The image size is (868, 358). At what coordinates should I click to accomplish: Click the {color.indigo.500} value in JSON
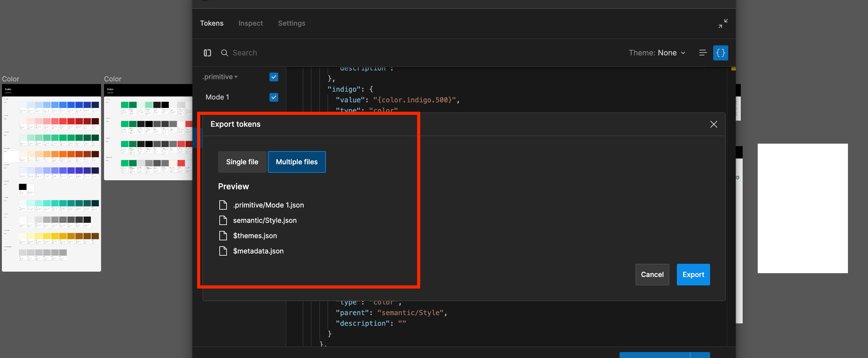414,100
